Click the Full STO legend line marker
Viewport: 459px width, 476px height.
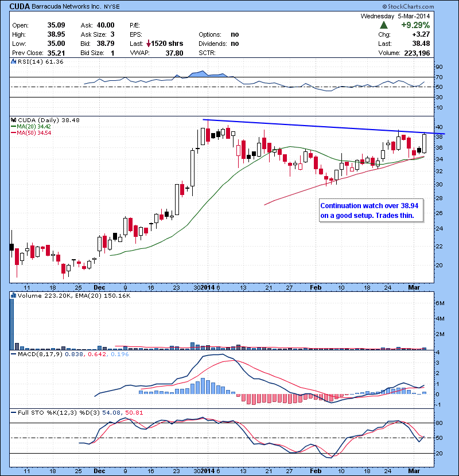point(13,412)
